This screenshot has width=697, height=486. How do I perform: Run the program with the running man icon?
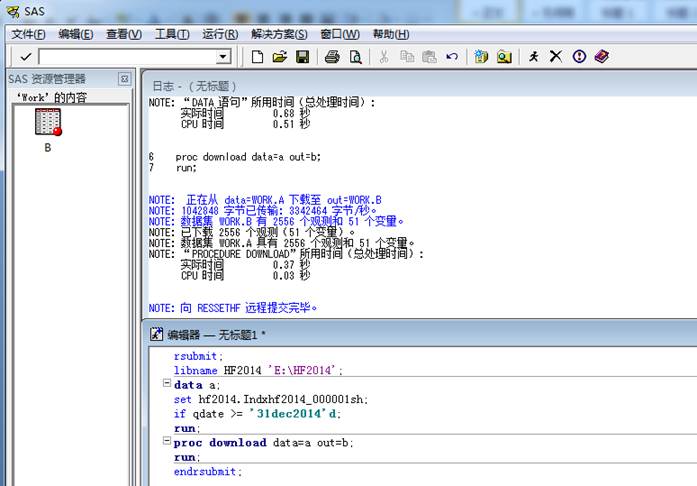click(x=534, y=57)
